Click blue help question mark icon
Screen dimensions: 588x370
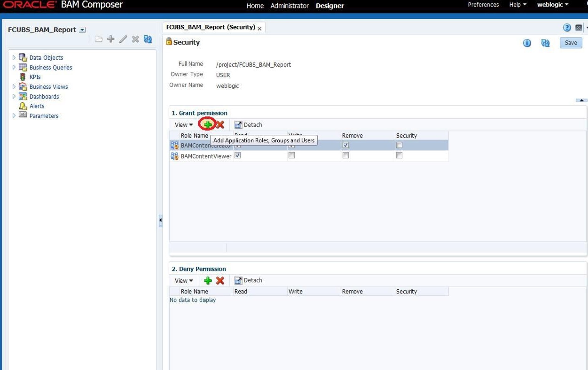click(567, 27)
